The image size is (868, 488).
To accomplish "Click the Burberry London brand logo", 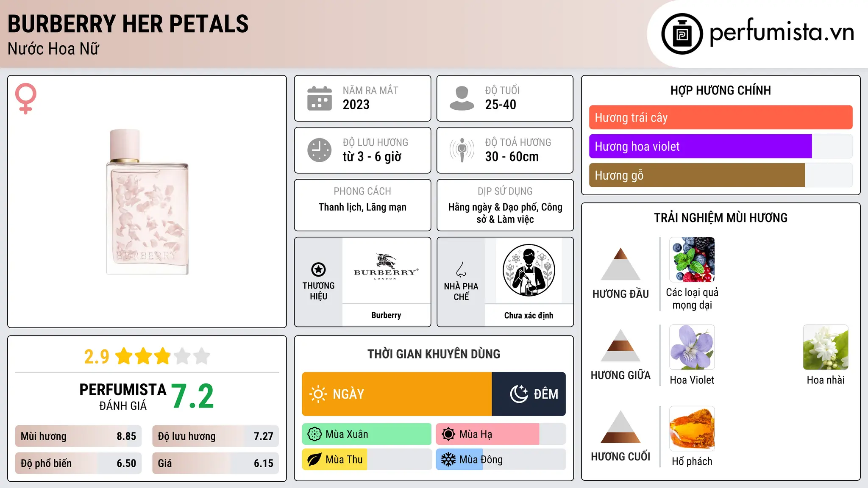I will 386,267.
